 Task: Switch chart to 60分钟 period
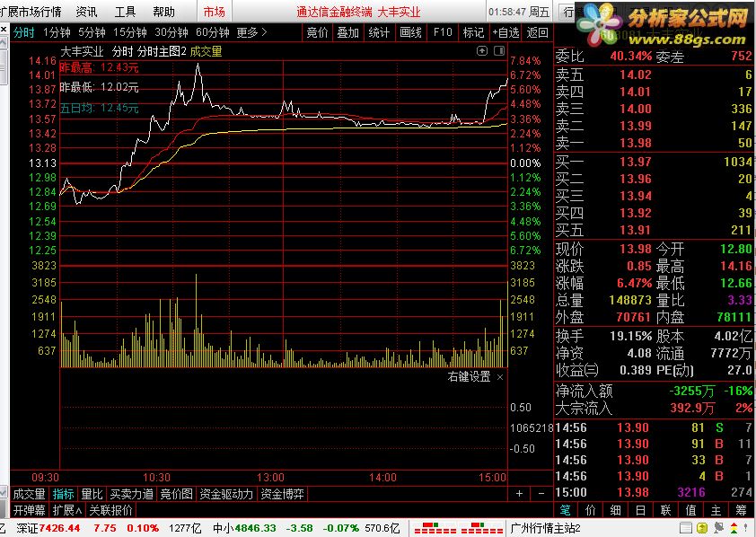click(213, 33)
